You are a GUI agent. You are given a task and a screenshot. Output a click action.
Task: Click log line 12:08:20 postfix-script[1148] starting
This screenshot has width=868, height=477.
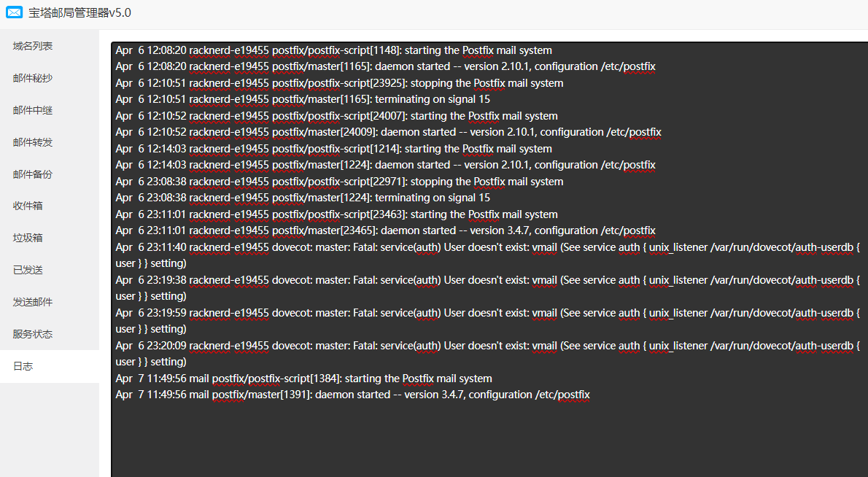[334, 50]
